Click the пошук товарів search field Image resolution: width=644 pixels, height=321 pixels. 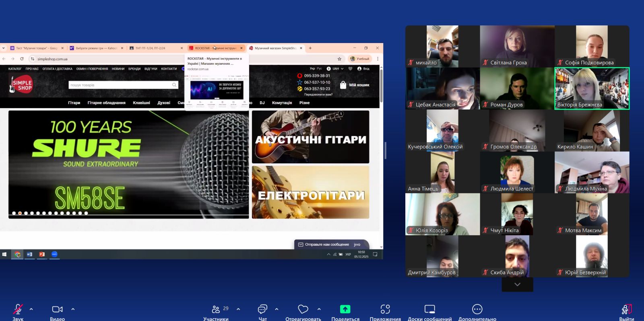[x=121, y=85]
